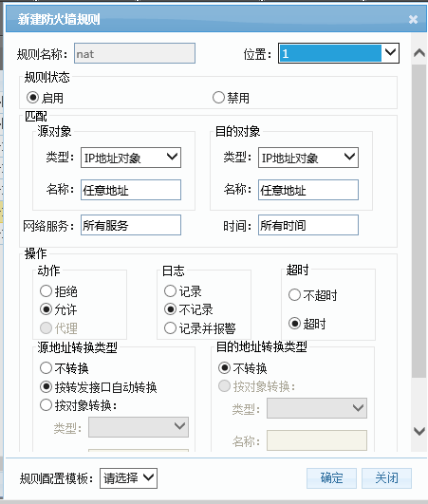Expand source object 类型 dropdown

131,158
